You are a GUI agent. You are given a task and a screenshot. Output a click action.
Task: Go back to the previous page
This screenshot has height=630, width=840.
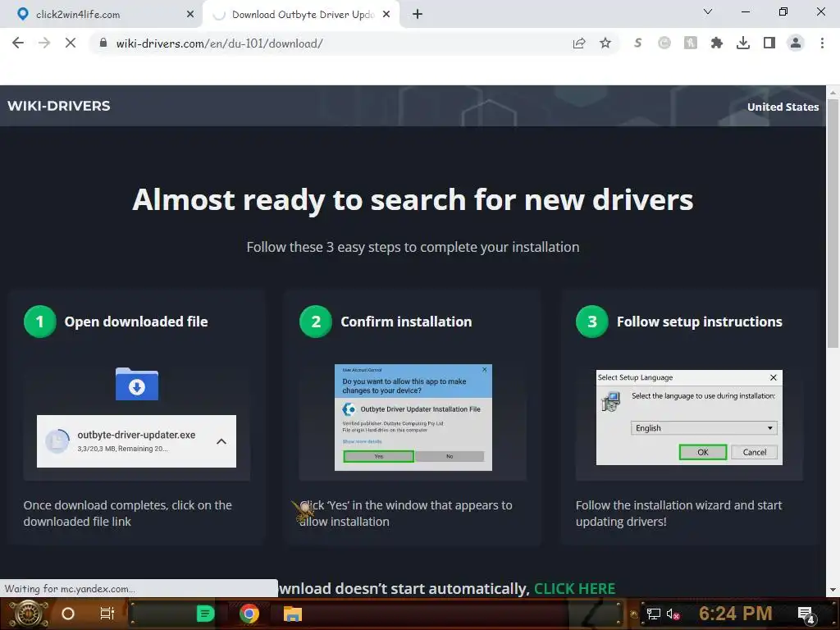pyautogui.click(x=18, y=43)
